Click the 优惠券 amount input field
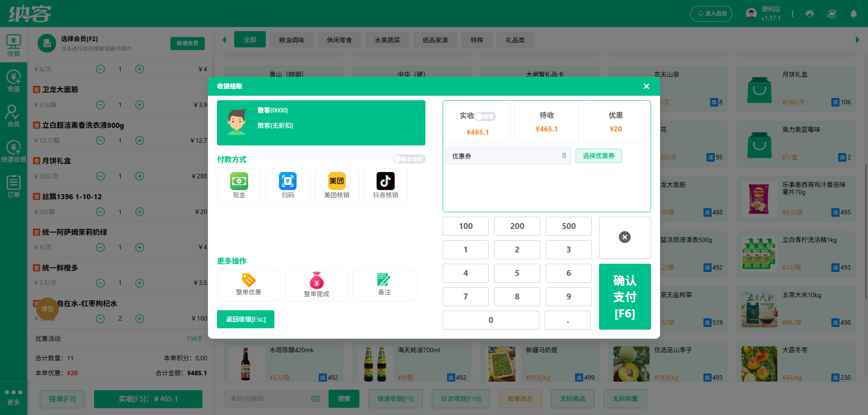868x415 pixels. (508, 156)
